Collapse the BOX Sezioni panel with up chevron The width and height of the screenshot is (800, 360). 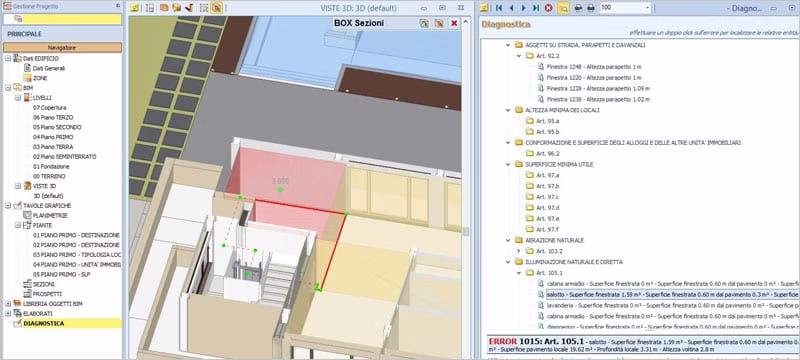(x=465, y=22)
